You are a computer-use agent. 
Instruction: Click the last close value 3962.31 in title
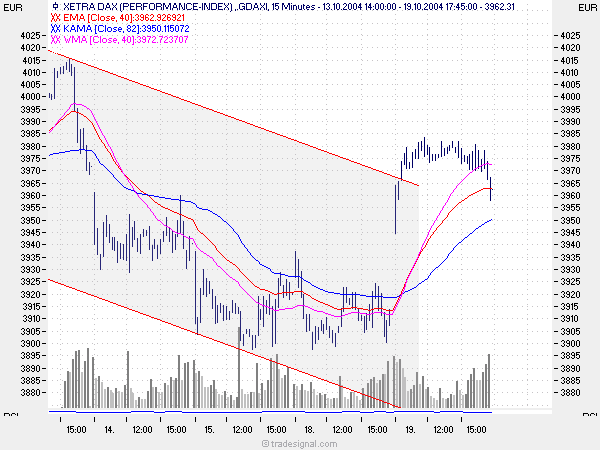tap(499, 7)
